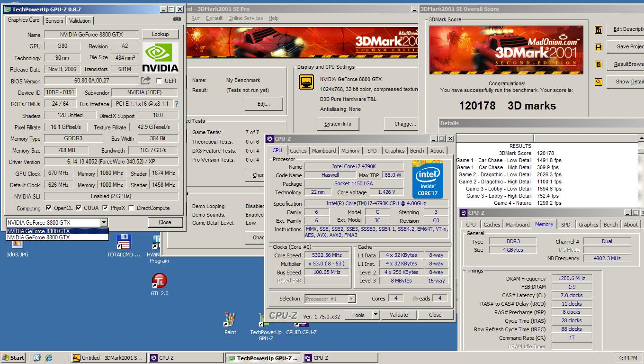Viewport: 644px width, 364px height.
Task: Select the 3d03.JPG desktop icon
Action: coord(17,247)
